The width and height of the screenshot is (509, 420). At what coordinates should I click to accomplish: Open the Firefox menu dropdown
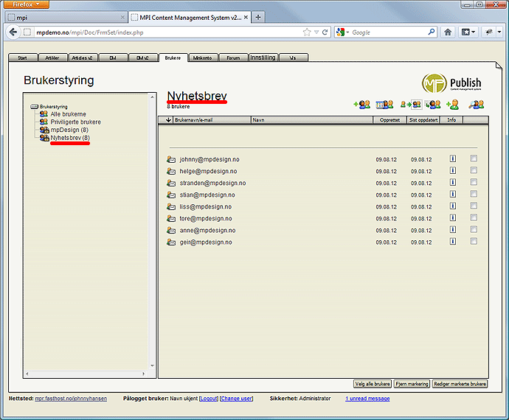point(26,4)
